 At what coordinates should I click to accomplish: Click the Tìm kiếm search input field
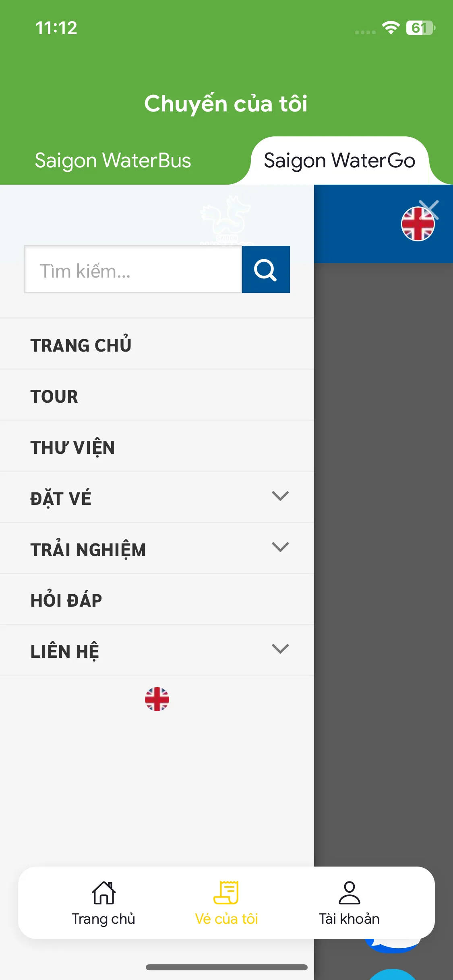coord(133,269)
